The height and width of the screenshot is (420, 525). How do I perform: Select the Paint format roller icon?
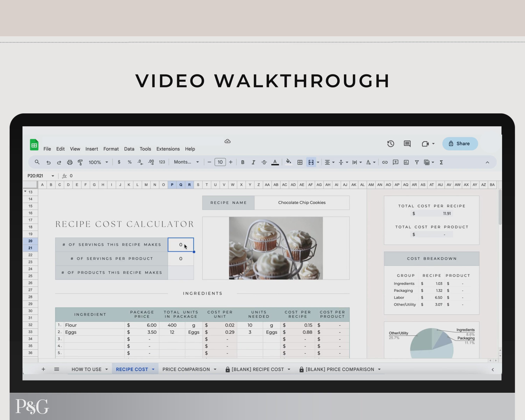coord(80,162)
